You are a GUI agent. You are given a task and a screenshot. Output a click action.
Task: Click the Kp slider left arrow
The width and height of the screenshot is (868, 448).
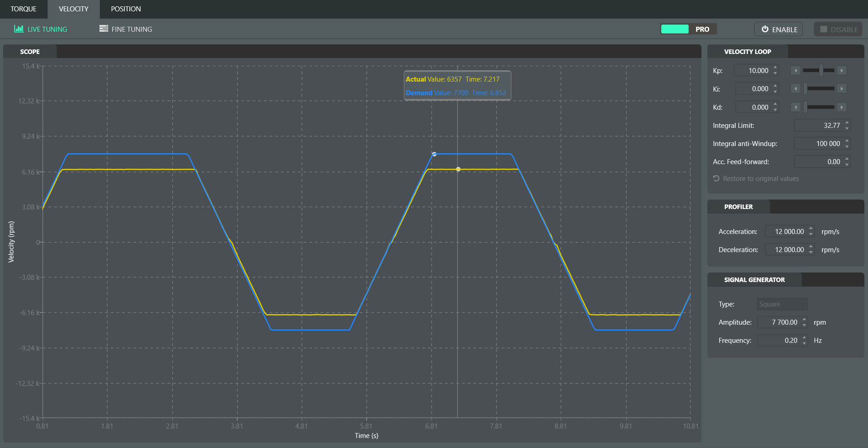(x=795, y=70)
